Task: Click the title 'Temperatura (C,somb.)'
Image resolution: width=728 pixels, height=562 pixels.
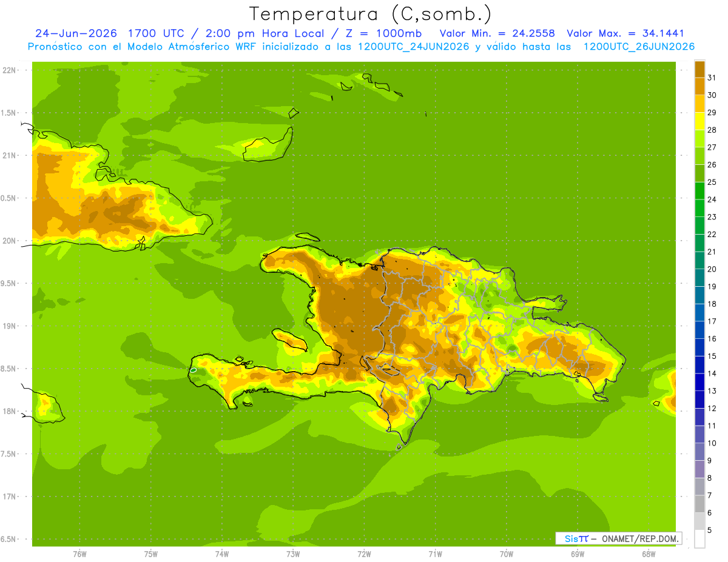Action: pos(370,14)
